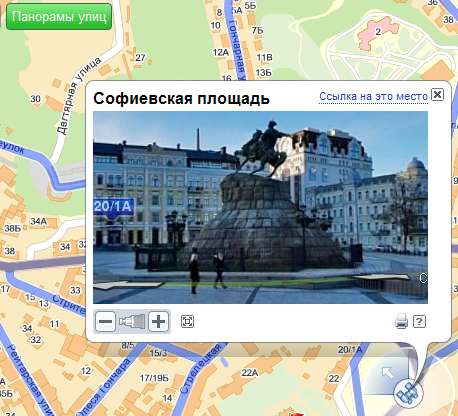Click the Софиевская площадь title
Viewport: 458px width, 416px height.
(x=181, y=99)
